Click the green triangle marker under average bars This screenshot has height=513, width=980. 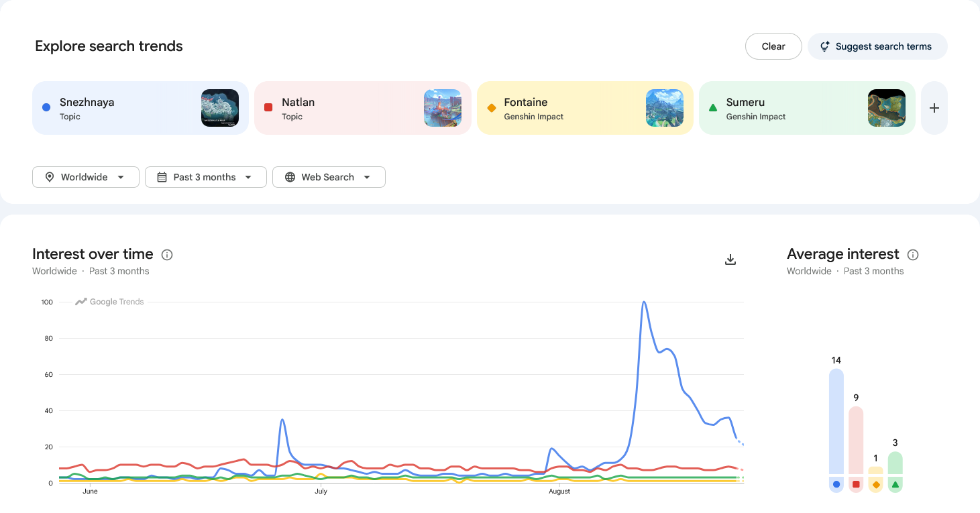[895, 484]
